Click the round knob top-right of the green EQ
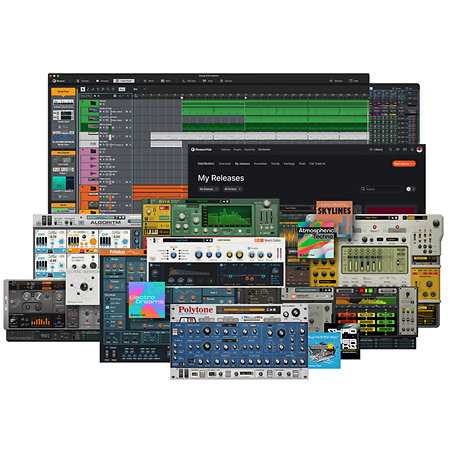The image size is (450, 450). coord(266,204)
